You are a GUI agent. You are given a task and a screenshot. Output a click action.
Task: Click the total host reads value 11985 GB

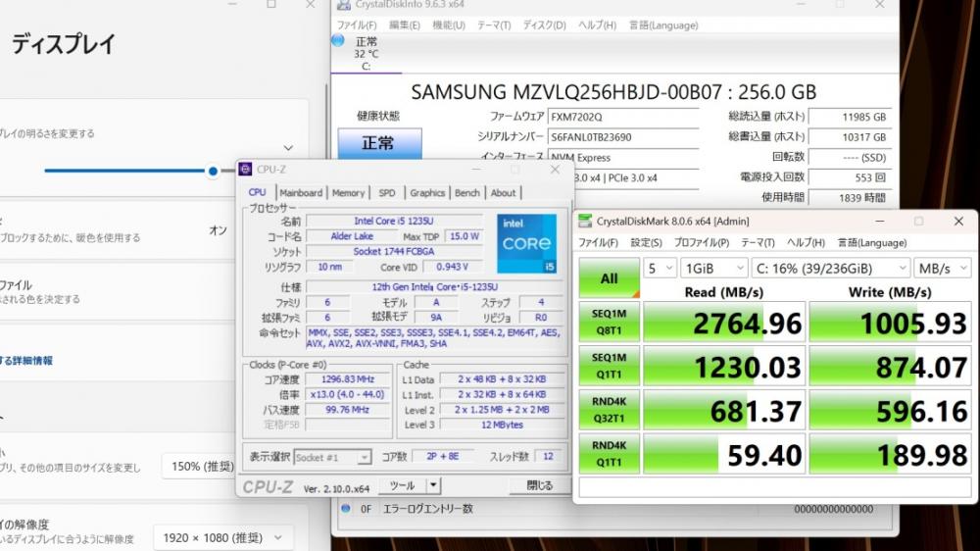tap(851, 117)
